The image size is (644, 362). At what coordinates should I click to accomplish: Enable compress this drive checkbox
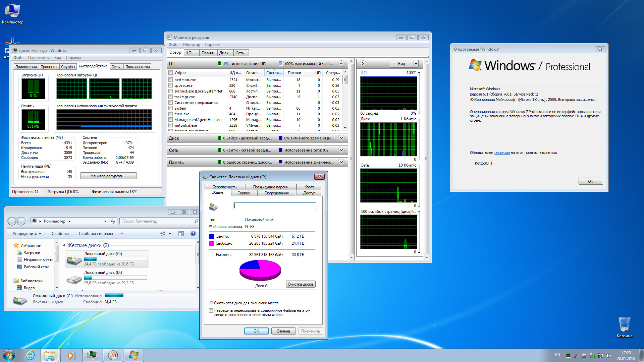pos(211,303)
